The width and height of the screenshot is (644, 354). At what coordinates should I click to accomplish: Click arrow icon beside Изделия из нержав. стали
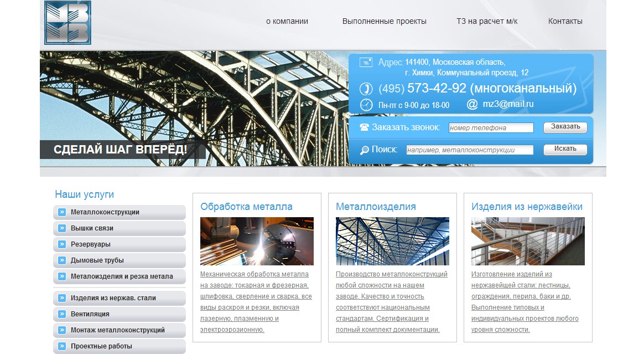coord(62,297)
